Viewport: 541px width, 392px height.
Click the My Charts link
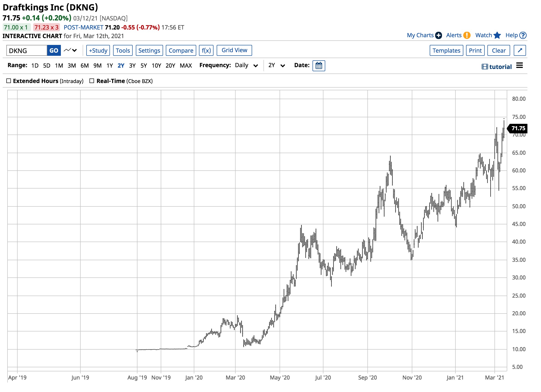click(x=420, y=35)
